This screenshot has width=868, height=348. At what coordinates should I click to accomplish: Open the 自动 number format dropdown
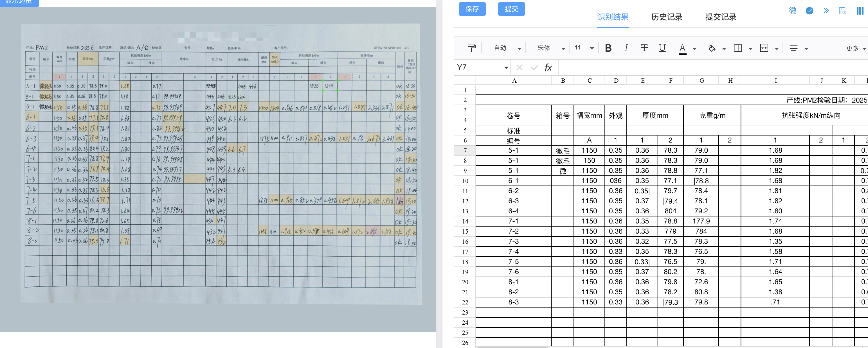507,48
